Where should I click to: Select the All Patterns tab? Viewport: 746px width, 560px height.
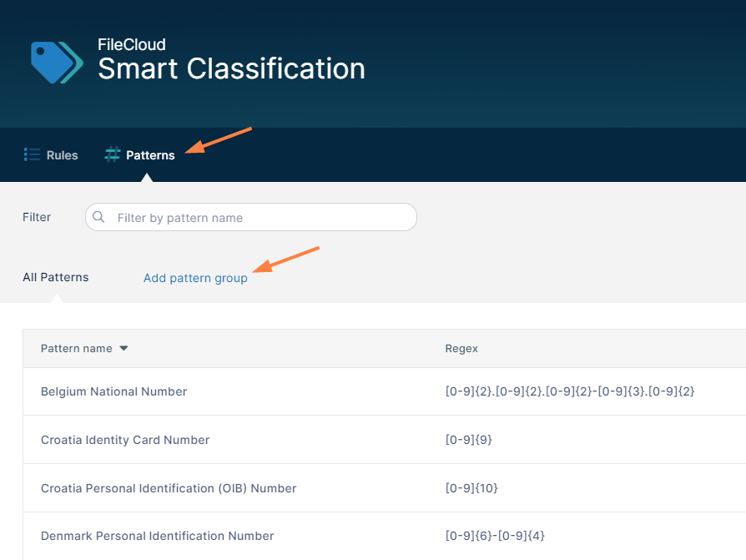(56, 277)
